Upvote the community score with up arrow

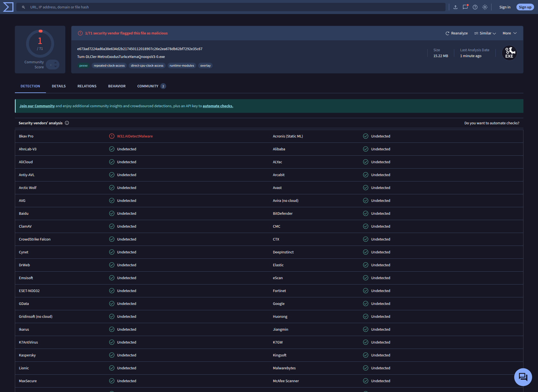[x=55, y=63]
